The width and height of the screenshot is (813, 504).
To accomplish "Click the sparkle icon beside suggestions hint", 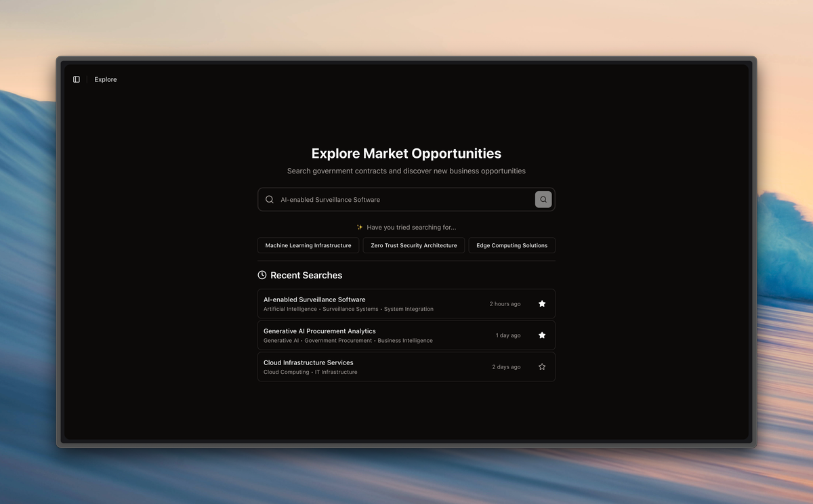I will 360,228.
